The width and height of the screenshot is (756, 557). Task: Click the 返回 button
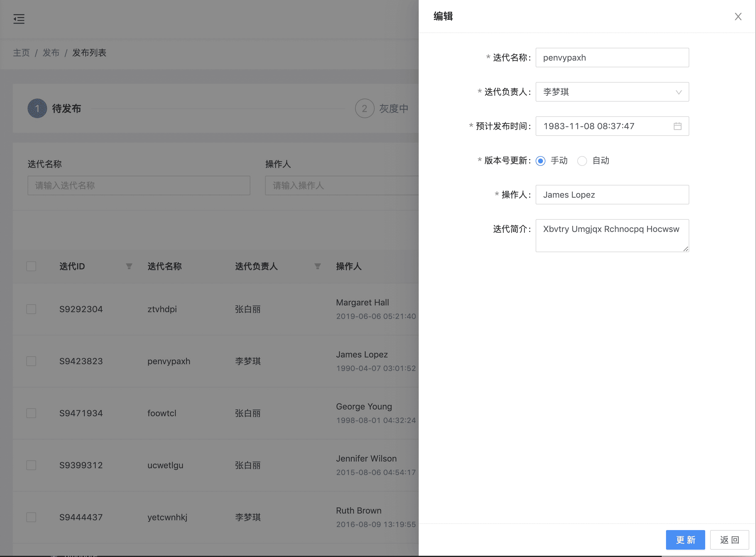(729, 540)
